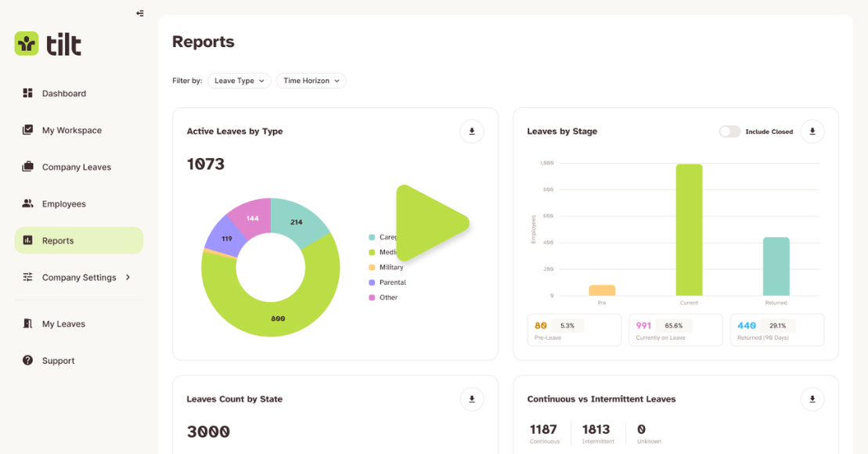The image size is (868, 454).
Task: Select Reports in the sidebar
Action: point(78,240)
